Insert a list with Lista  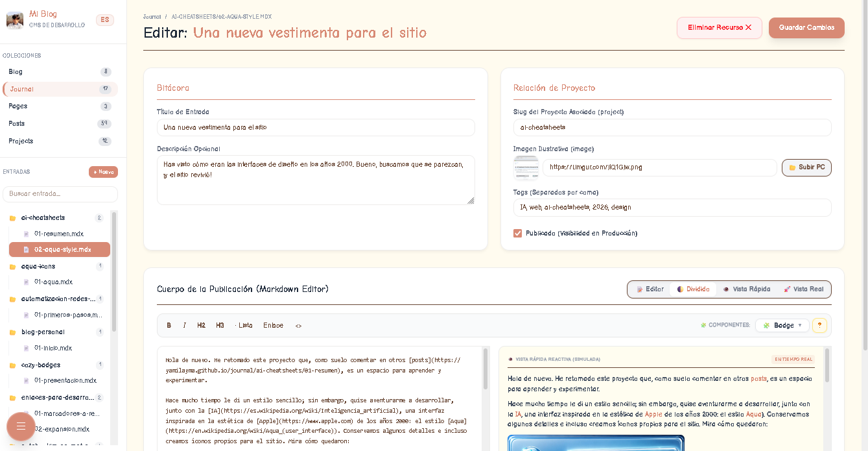click(x=244, y=326)
